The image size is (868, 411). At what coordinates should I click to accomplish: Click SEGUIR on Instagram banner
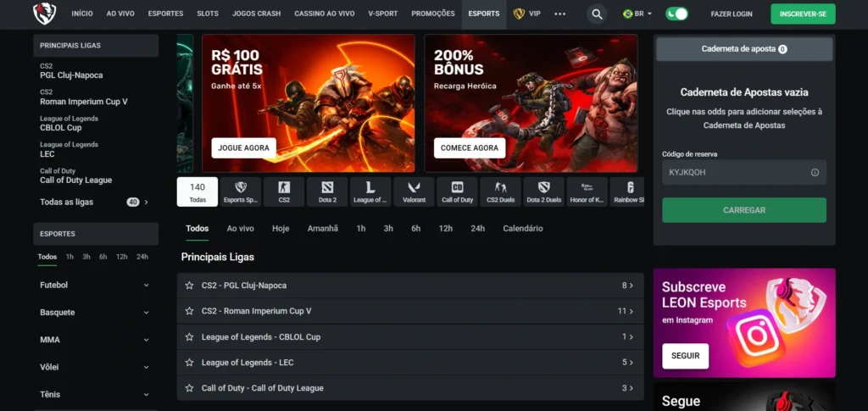click(685, 356)
